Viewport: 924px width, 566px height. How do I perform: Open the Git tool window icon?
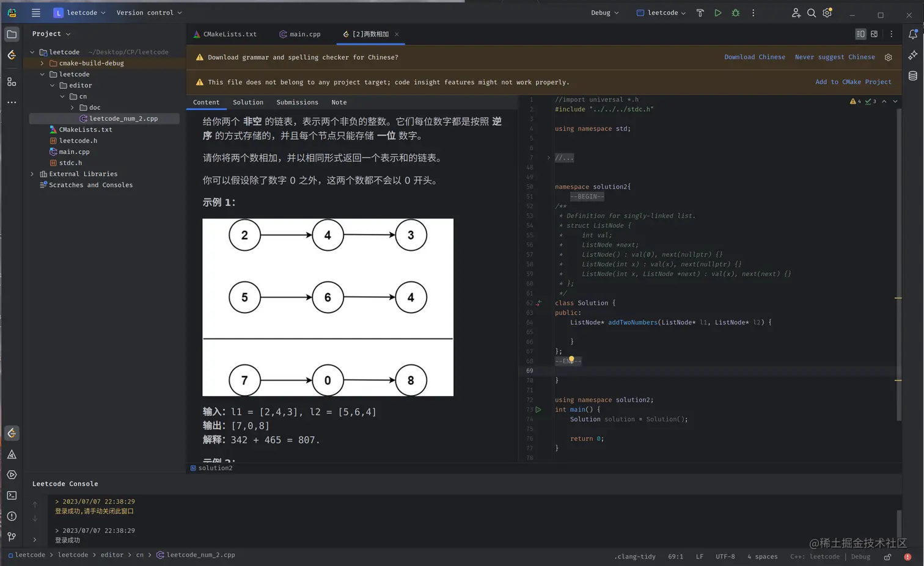tap(12, 537)
